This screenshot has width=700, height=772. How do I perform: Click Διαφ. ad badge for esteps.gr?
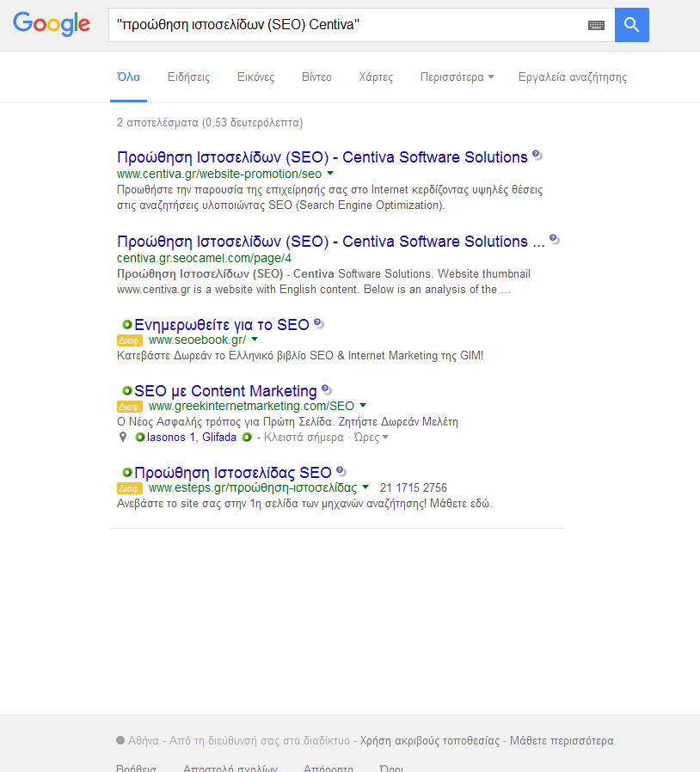(130, 488)
